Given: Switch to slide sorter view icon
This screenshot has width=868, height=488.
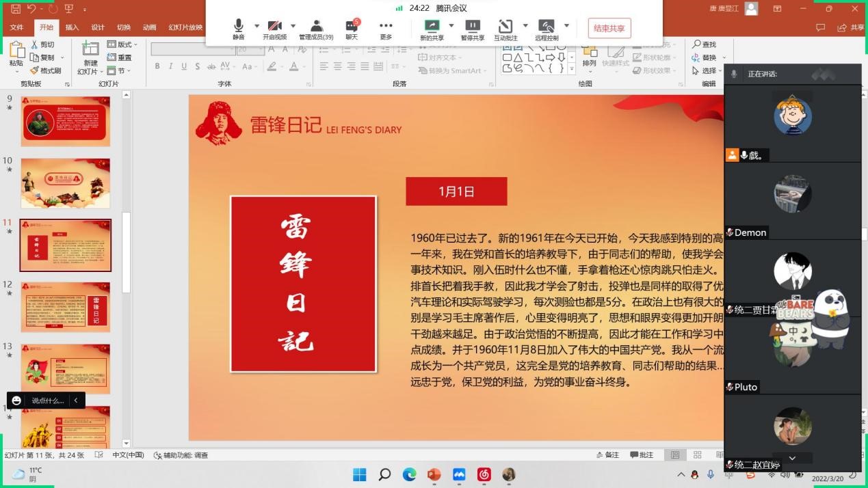Looking at the screenshot, I should pyautogui.click(x=698, y=455).
